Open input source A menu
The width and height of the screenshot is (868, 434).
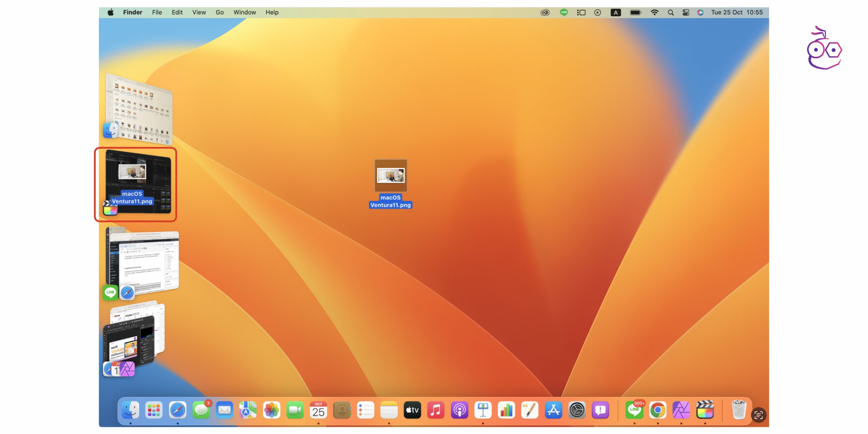(615, 13)
